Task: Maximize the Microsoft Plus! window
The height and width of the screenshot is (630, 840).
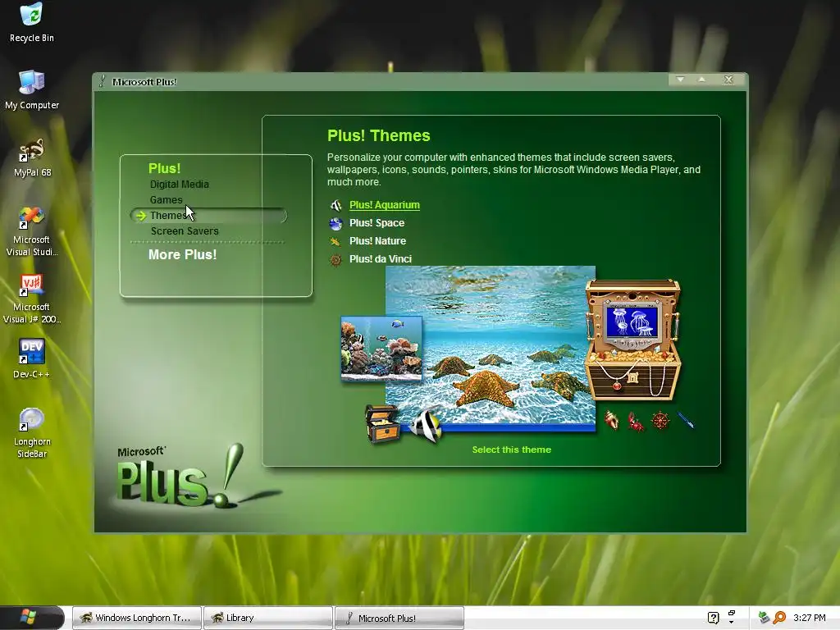Action: tap(702, 80)
